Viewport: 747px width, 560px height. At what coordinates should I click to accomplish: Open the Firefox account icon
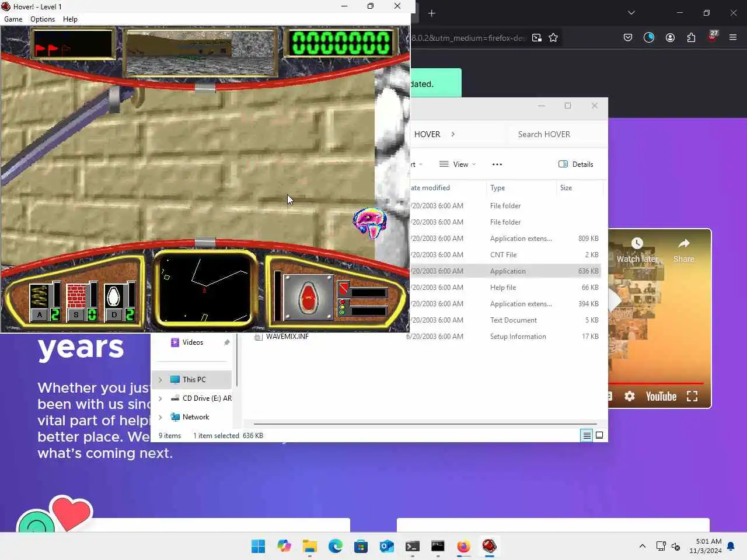[670, 38]
